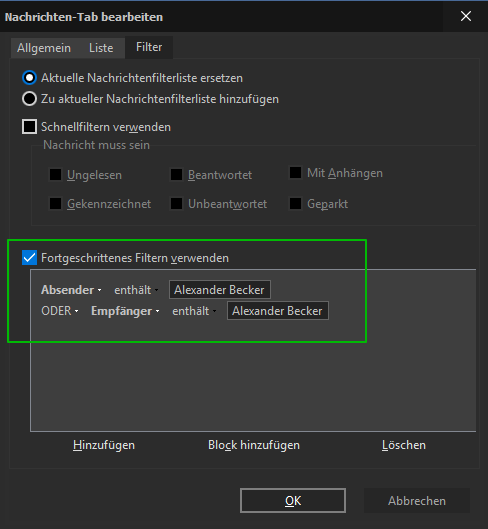Switch to the Allgemein tab
Image resolution: width=488 pixels, height=529 pixels.
[44, 48]
